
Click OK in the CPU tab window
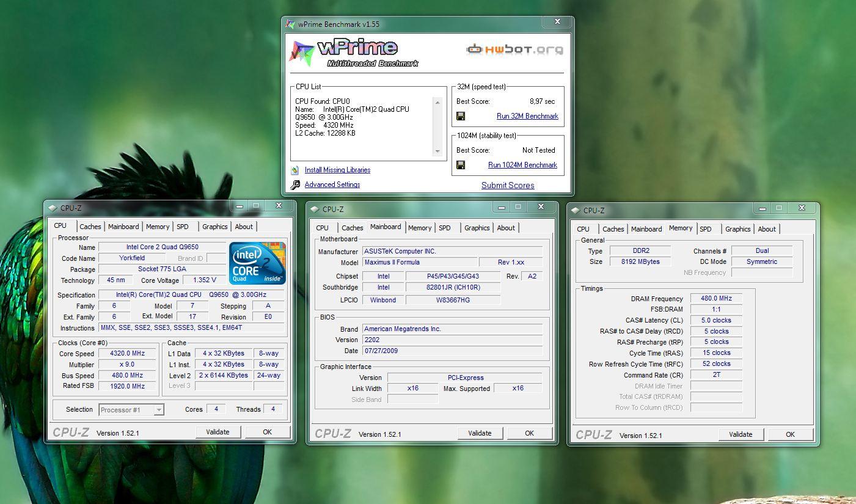[267, 432]
